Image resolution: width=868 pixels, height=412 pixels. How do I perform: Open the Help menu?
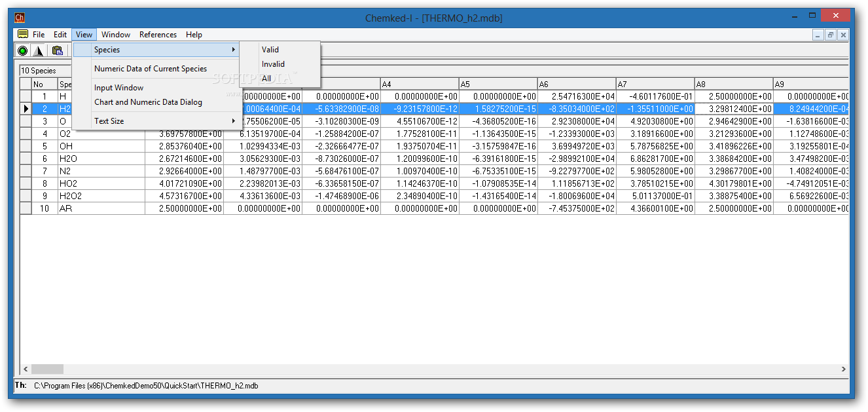coord(194,35)
